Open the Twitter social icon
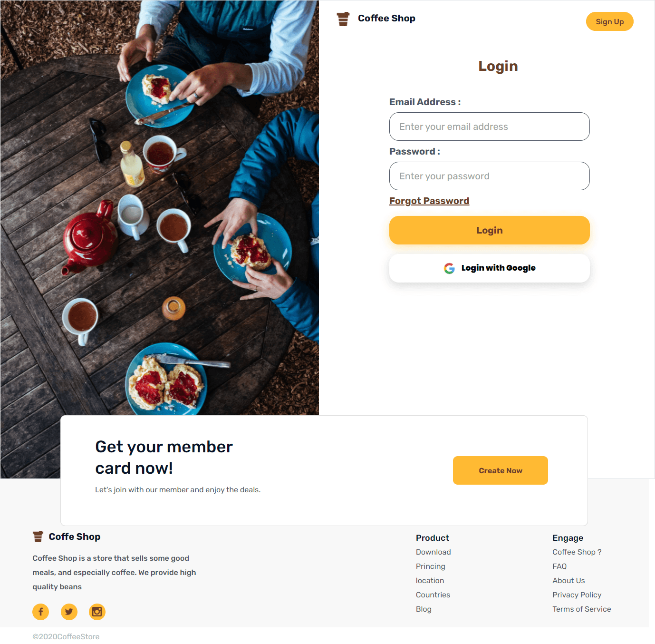Viewport: 655px width, 644px height. (69, 611)
